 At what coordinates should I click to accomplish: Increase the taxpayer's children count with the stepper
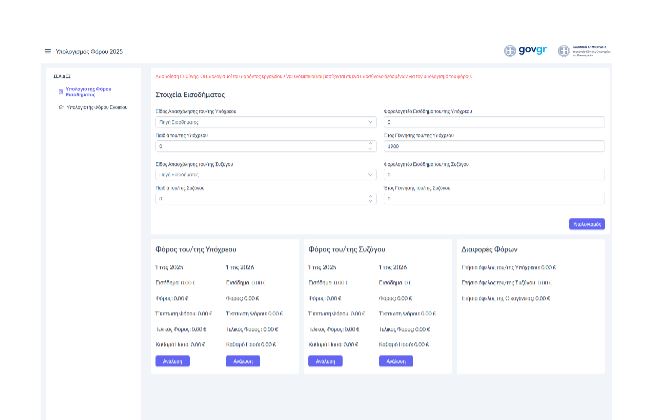370,143
